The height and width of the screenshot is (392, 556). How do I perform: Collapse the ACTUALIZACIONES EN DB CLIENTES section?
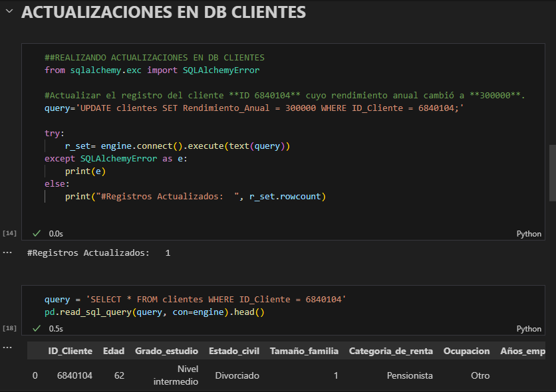point(9,12)
